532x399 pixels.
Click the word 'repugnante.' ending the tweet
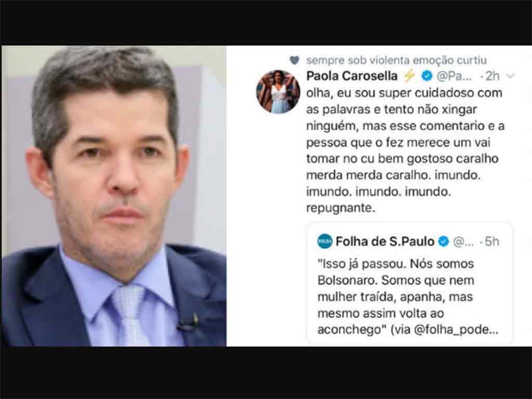[x=341, y=208]
